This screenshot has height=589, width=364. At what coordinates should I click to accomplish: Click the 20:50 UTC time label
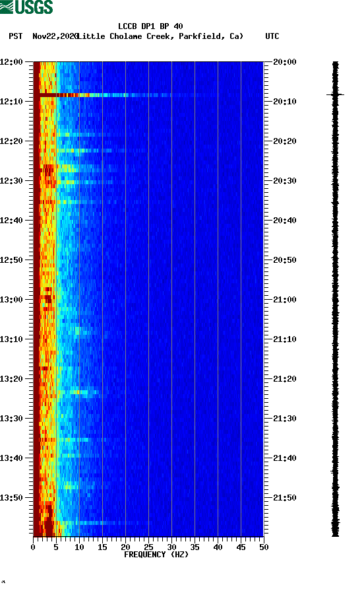(x=285, y=260)
